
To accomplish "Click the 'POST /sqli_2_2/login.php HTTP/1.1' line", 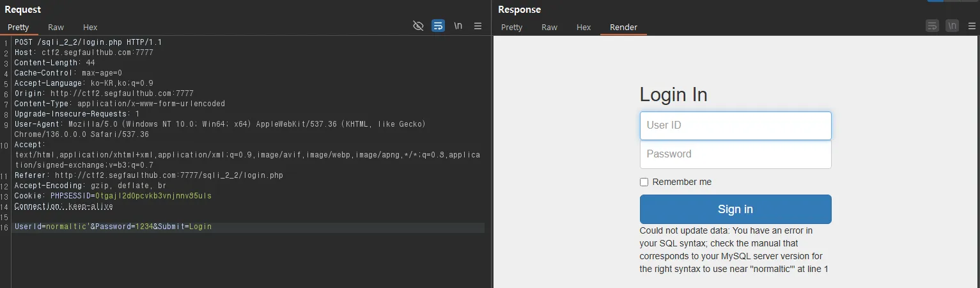I will 88,42.
